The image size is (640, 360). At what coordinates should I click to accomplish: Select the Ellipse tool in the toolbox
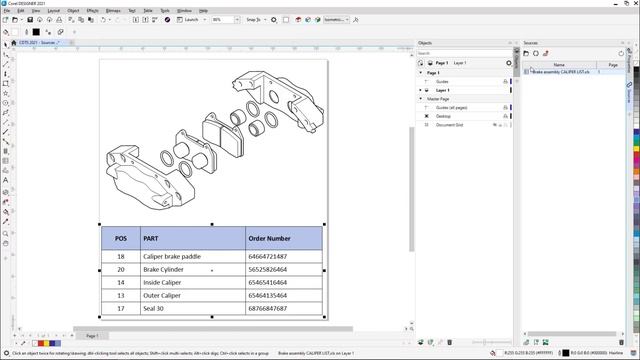point(5,103)
